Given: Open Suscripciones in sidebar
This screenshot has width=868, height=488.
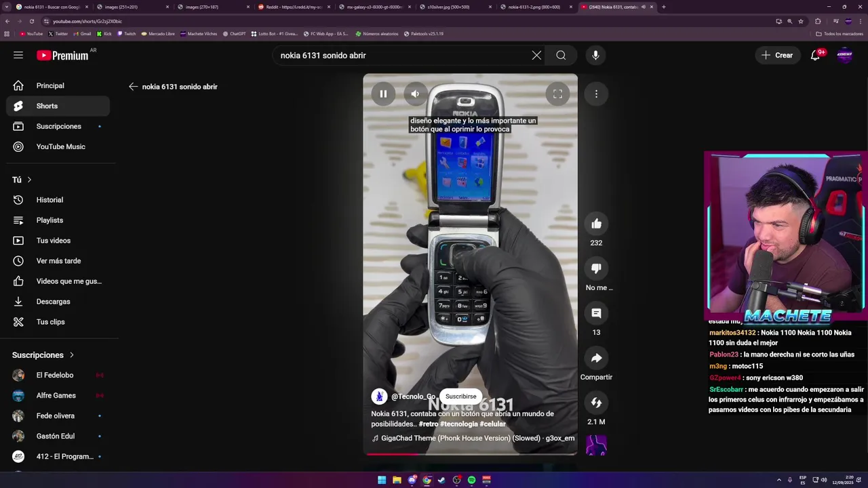Looking at the screenshot, I should [x=58, y=126].
